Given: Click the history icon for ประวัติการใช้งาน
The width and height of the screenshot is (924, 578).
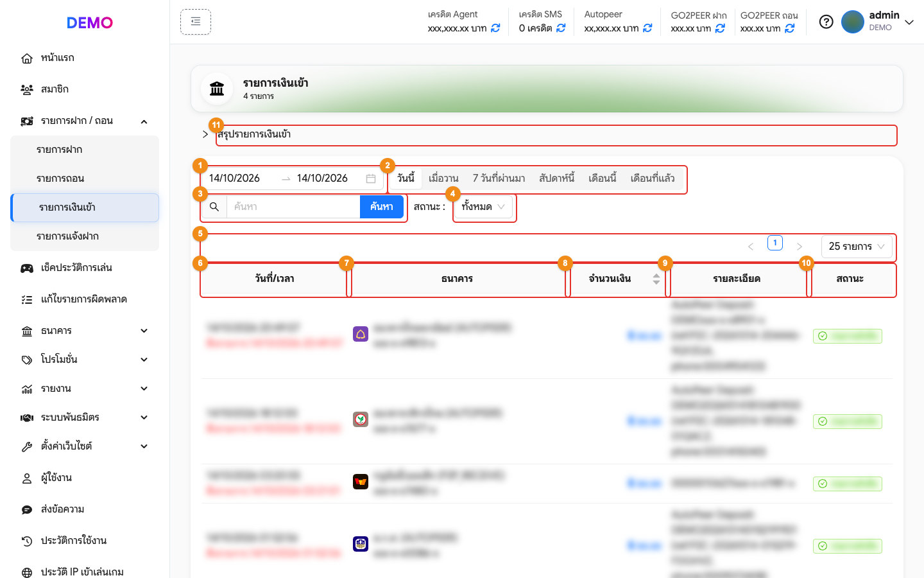Looking at the screenshot, I should click(27, 541).
